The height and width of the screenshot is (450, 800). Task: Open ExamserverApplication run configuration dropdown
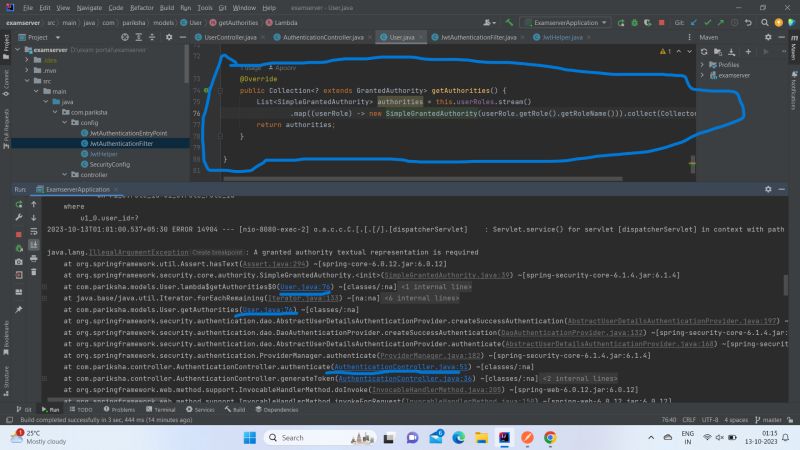pyautogui.click(x=566, y=22)
